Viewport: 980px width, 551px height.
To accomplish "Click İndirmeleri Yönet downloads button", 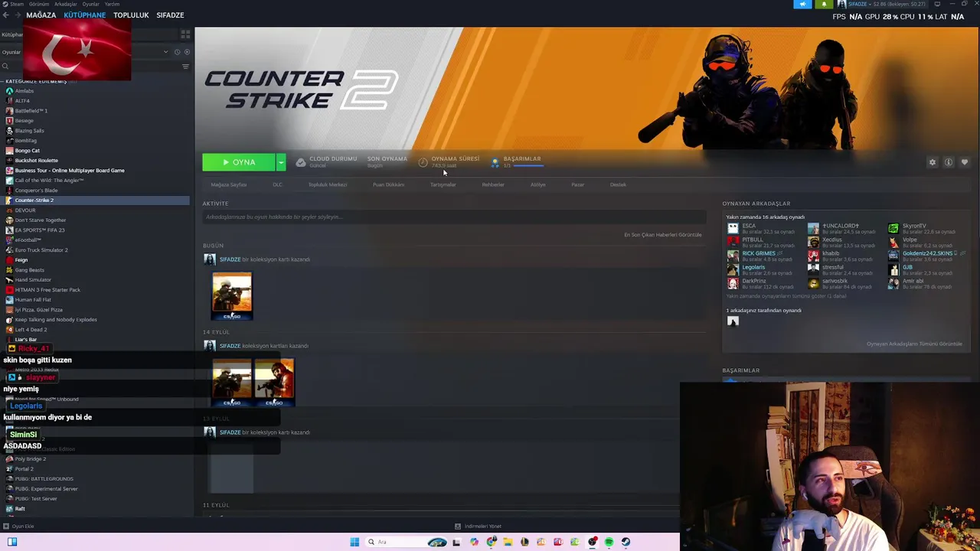I will [x=478, y=527].
